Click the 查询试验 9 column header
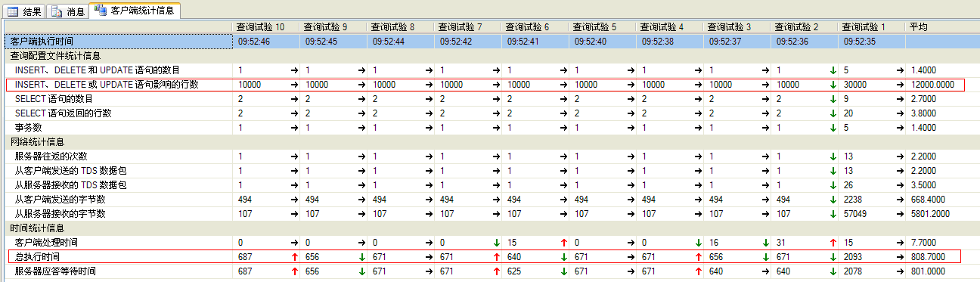 click(x=333, y=26)
